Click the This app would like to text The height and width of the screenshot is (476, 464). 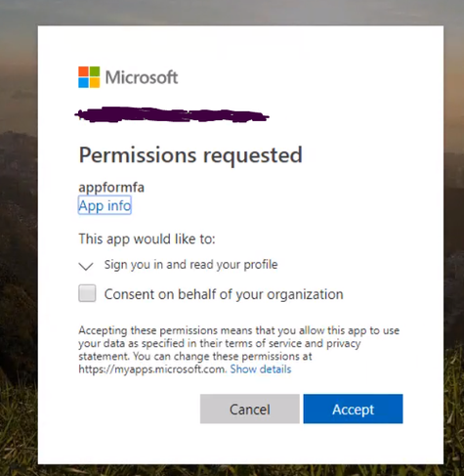point(147,238)
